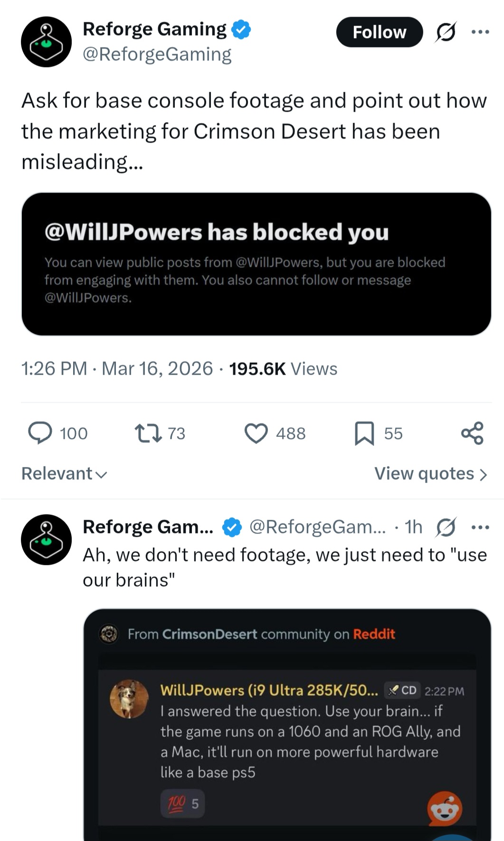The image size is (504, 841).
Task: Open reply author's avatar
Action: click(x=46, y=540)
